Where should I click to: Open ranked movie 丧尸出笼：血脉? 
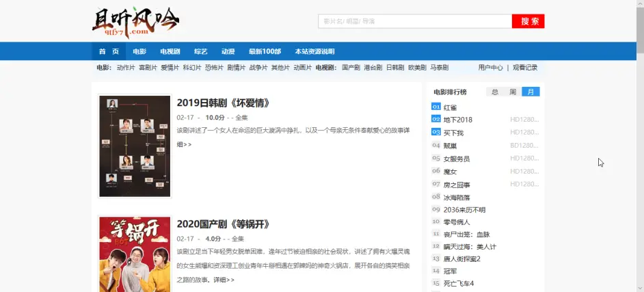point(466,235)
